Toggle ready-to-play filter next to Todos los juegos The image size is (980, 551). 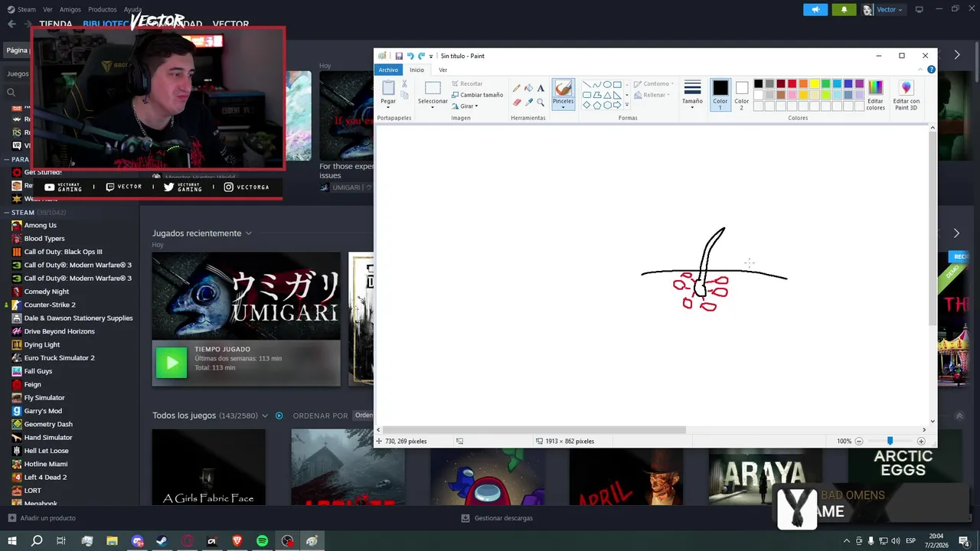279,416
